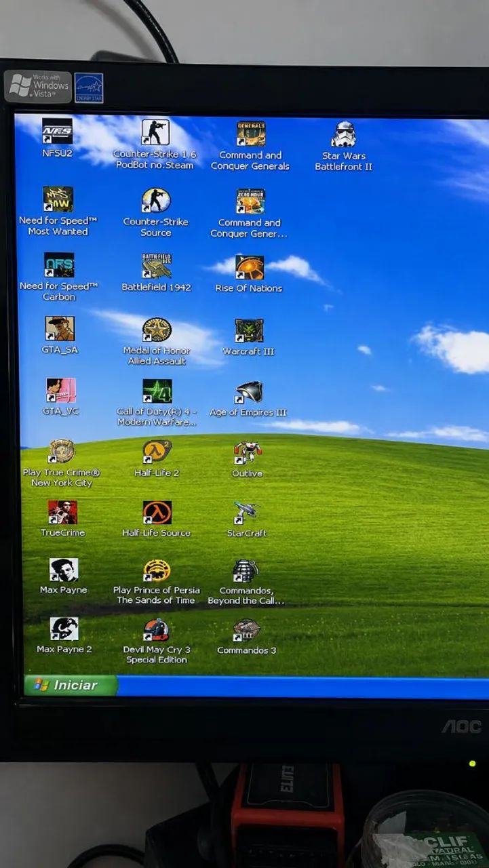
Task: Select the NFSU2 desktop shortcut
Action: [57, 132]
